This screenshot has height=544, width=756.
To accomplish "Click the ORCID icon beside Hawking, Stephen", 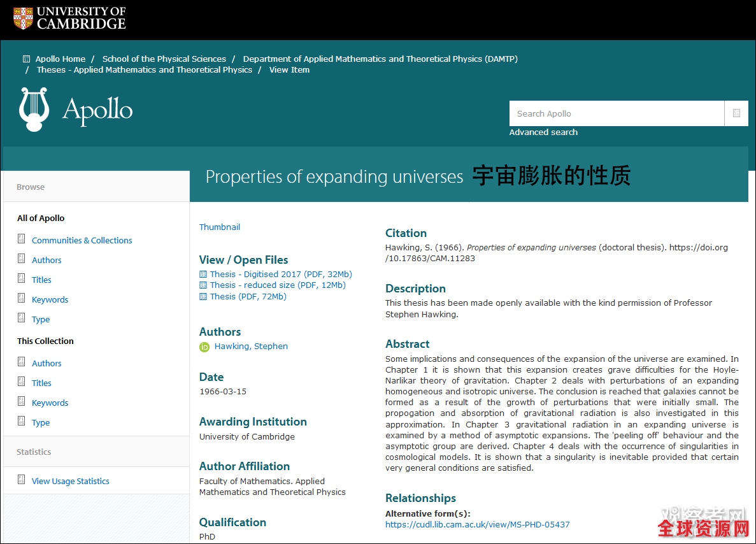I will click(204, 347).
